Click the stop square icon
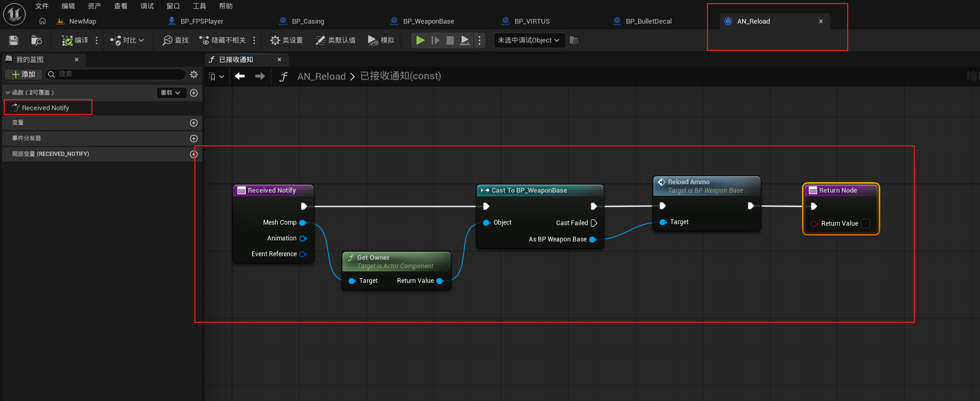The width and height of the screenshot is (980, 401). pos(450,40)
